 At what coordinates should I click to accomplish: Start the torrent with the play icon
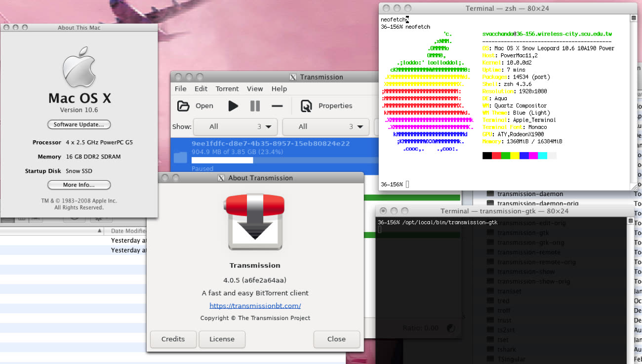point(233,106)
